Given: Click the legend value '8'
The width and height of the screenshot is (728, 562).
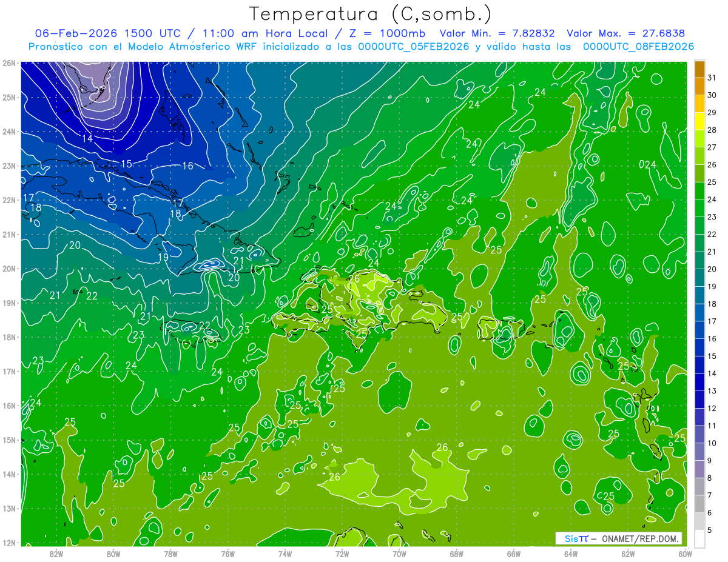Looking at the screenshot, I should [x=710, y=478].
